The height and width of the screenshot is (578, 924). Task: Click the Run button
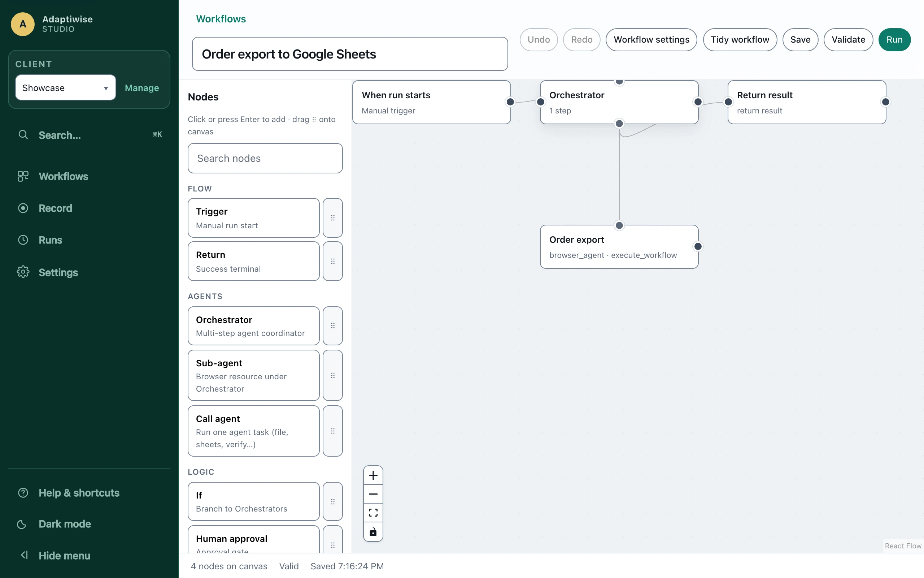894,39
